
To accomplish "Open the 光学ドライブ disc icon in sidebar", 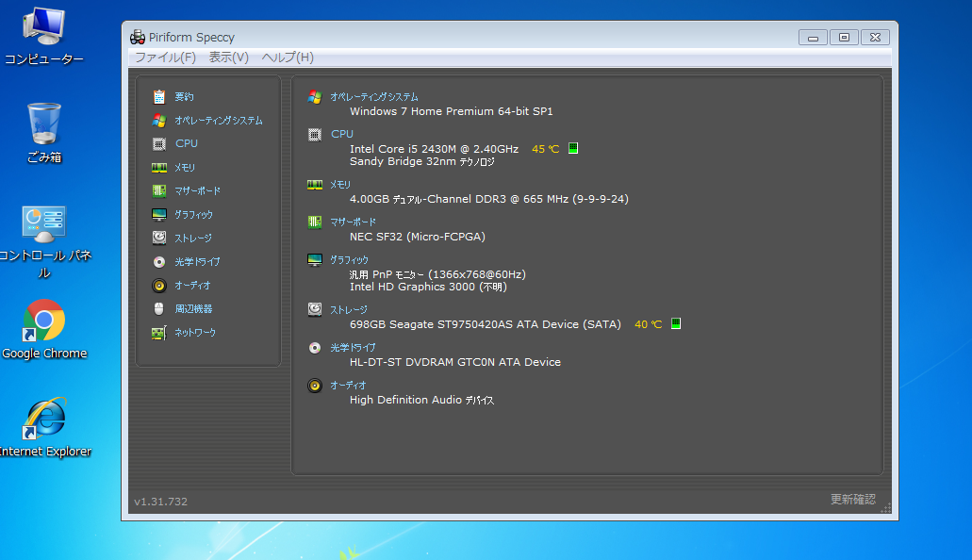I will pos(158,262).
